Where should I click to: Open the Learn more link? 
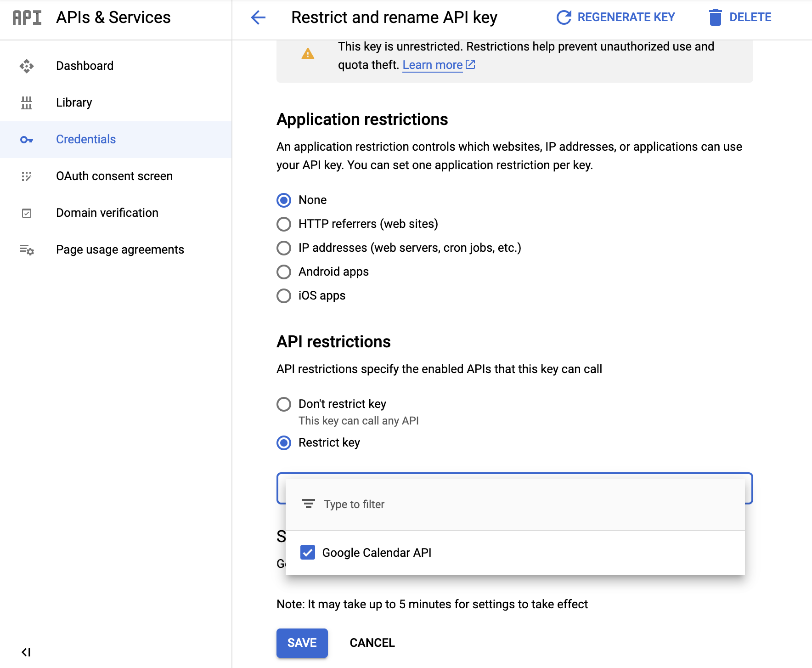[x=432, y=65]
